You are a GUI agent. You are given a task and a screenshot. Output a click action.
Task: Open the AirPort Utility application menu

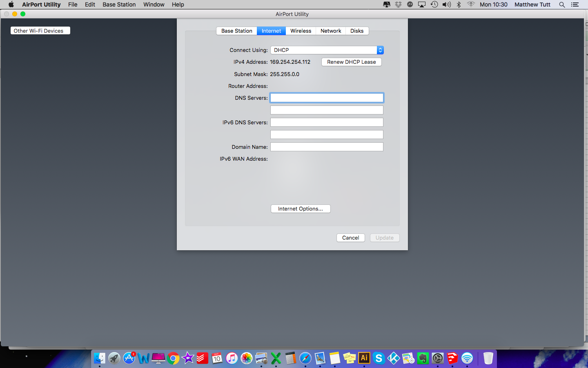41,4
